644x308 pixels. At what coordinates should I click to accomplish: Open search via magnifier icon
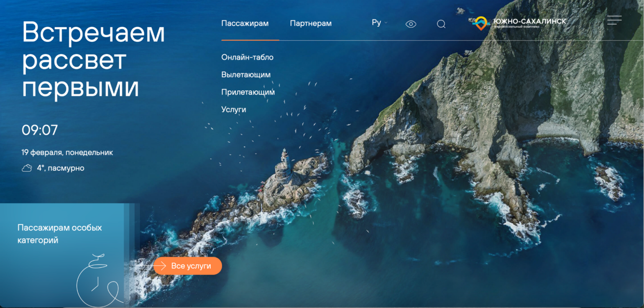[441, 24]
